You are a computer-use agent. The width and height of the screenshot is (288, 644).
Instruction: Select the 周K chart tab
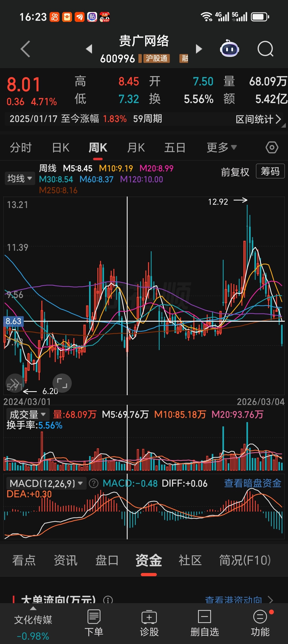(x=98, y=147)
